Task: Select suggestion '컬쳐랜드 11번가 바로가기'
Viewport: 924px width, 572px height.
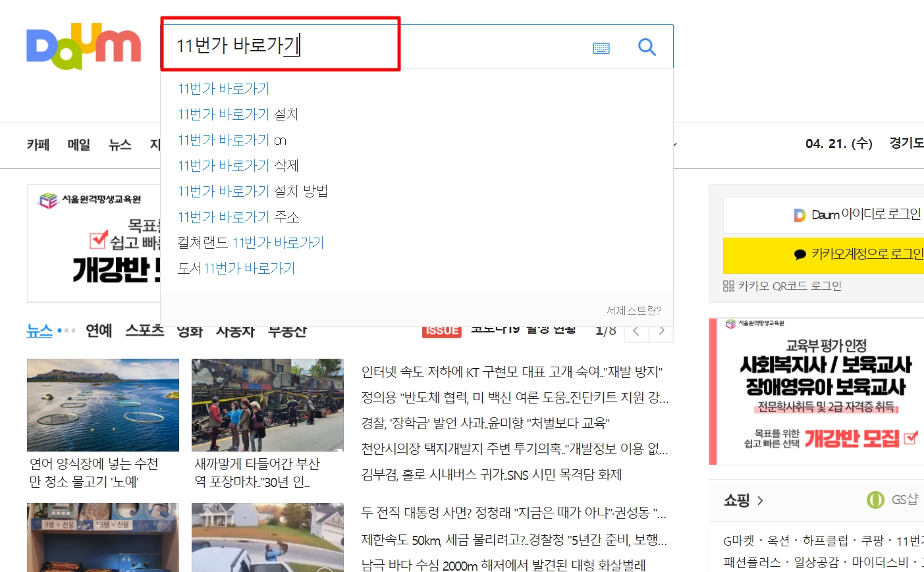Action: click(251, 242)
